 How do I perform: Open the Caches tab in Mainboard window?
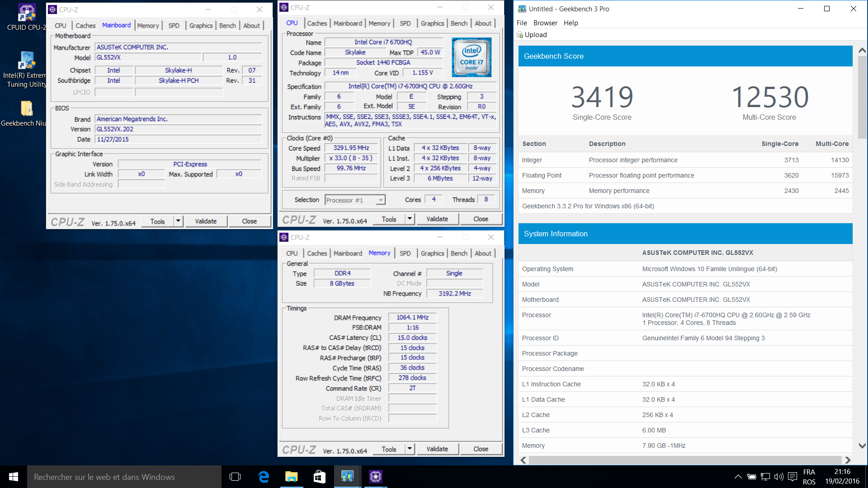click(x=85, y=26)
